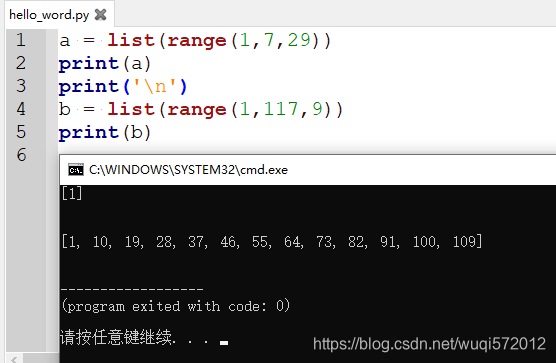Click '(program exited with code: 0)' text
The width and height of the screenshot is (556, 363).
(x=176, y=306)
